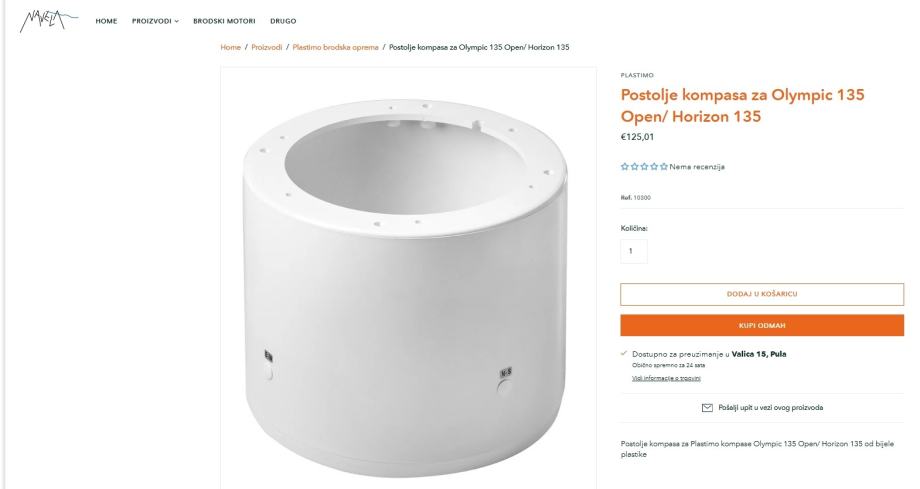Viewport: 920px width, 489px height.
Task: Click the fifth rating star
Action: (664, 167)
